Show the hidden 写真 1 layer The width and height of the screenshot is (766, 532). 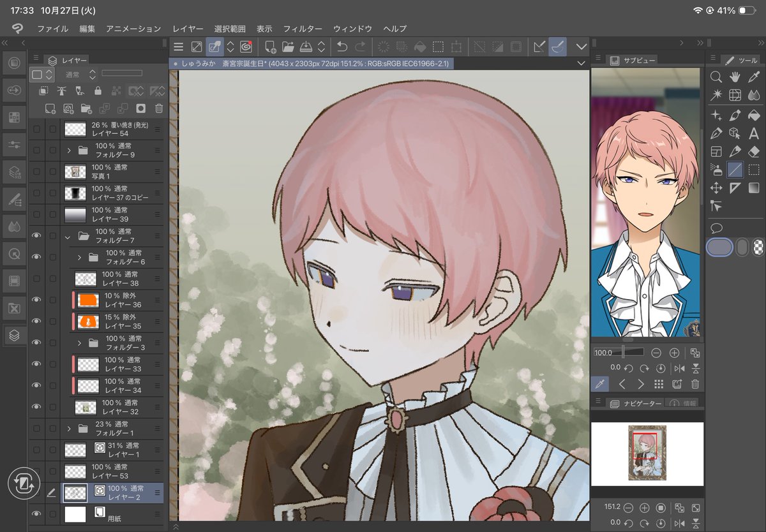(36, 172)
